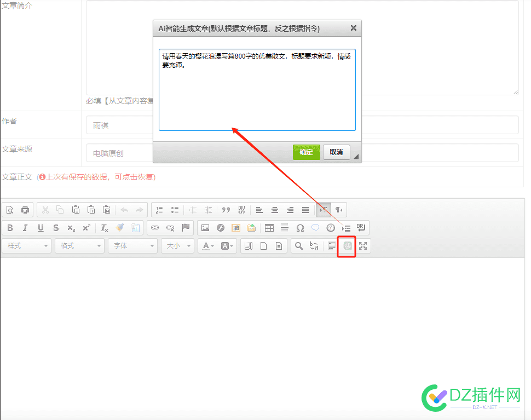Justify the text alignment

click(305, 210)
